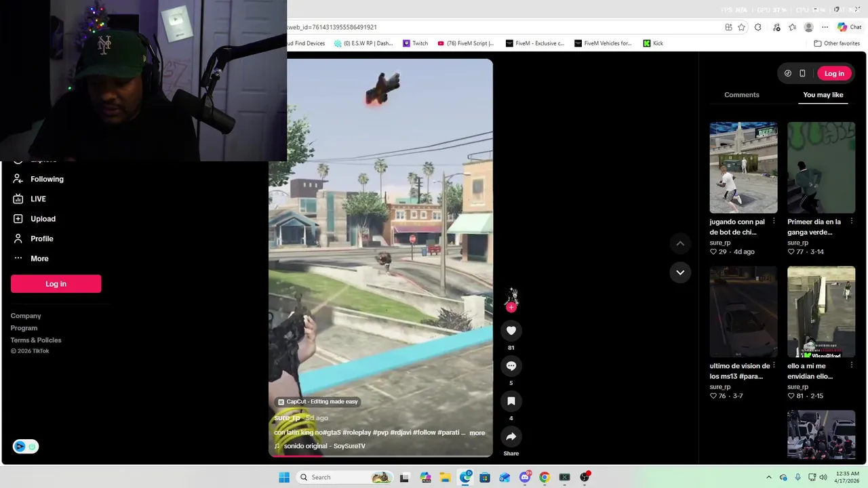Expand the video caption with 'more'
This screenshot has width=868, height=488.
477,432
